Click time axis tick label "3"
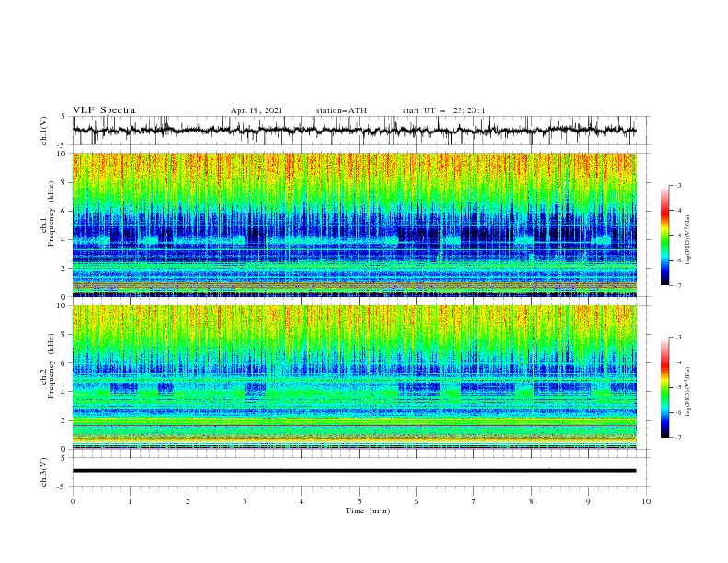 coord(245,501)
